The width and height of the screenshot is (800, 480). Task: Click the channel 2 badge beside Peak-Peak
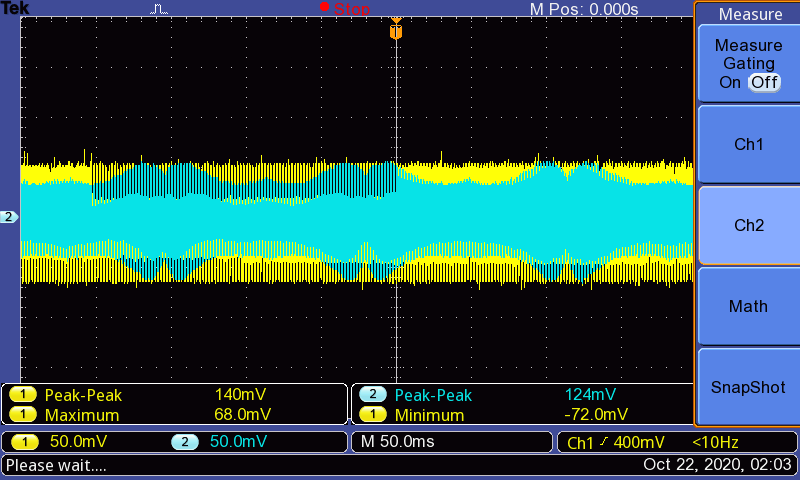(372, 394)
